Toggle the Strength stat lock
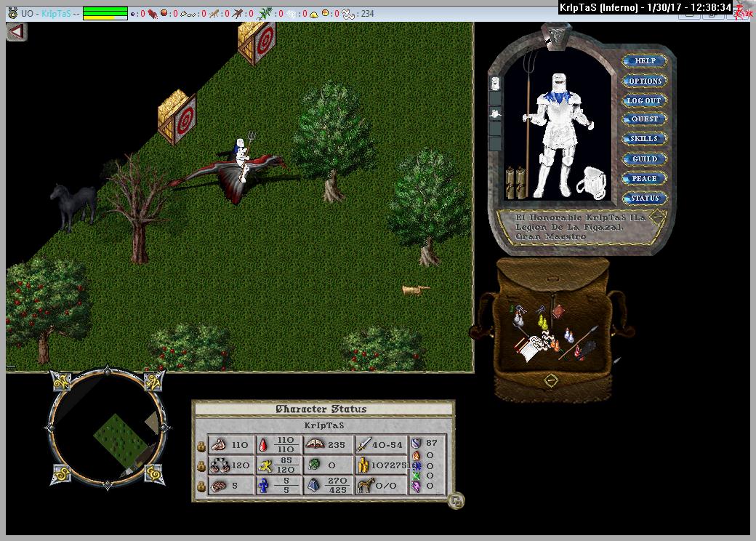756x541 pixels. pyautogui.click(x=201, y=446)
